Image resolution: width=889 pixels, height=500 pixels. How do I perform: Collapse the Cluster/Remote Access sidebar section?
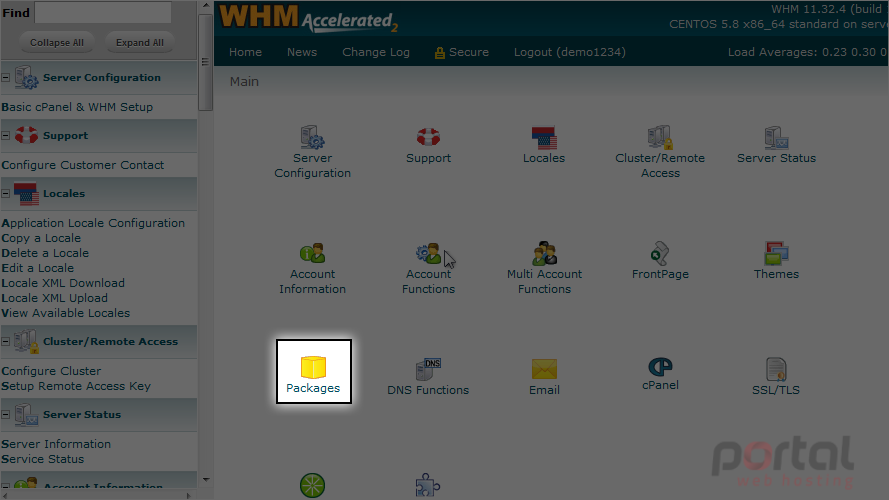click(x=6, y=341)
